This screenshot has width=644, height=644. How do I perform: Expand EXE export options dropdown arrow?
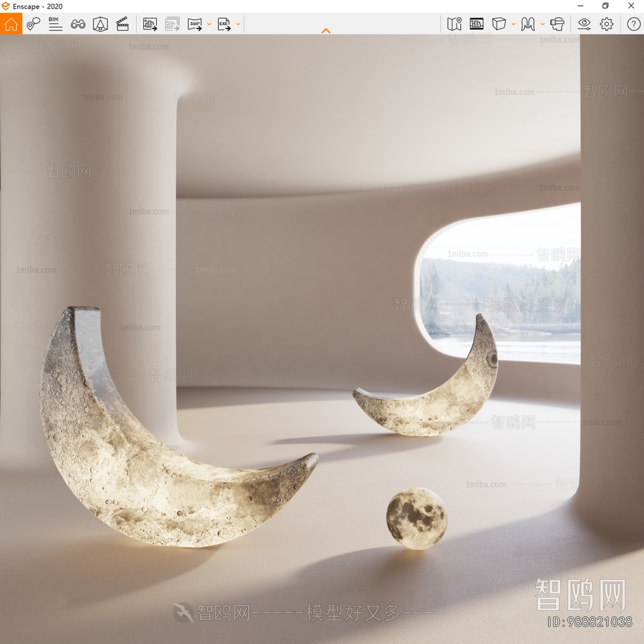coord(238,24)
